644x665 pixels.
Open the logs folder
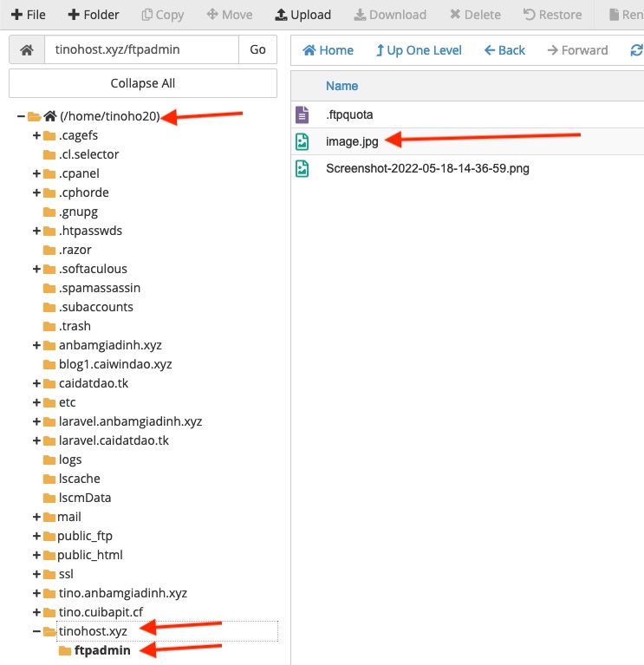[70, 460]
